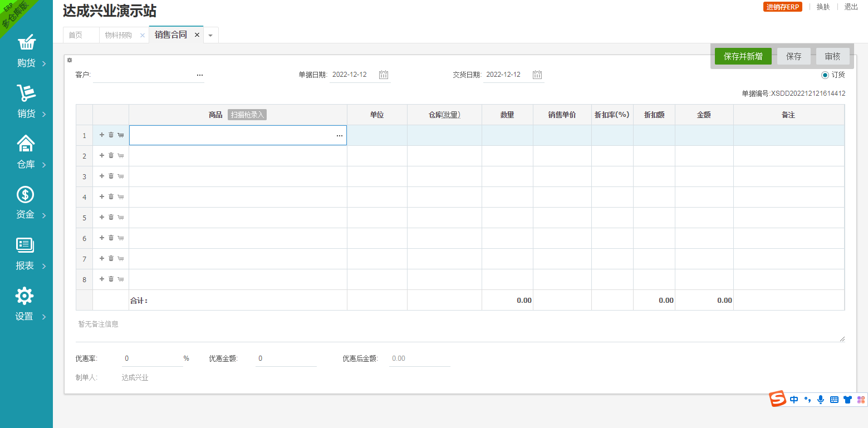Open the 购货 purchasing sidebar icon
Image resolution: width=868 pixels, height=428 pixels.
(26, 43)
